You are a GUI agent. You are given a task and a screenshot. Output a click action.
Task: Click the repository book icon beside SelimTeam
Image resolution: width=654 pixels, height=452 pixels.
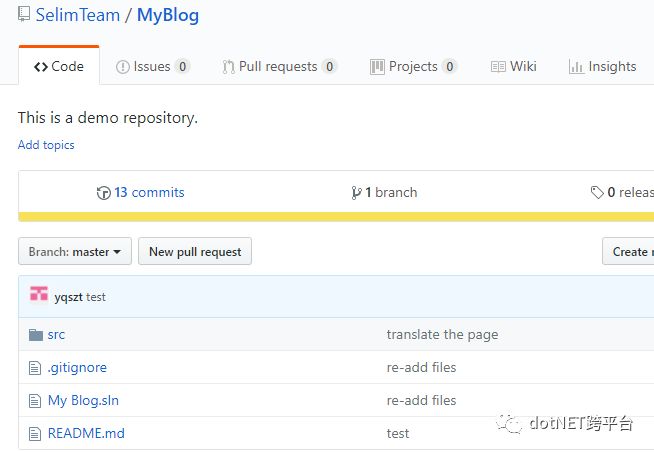pos(24,14)
